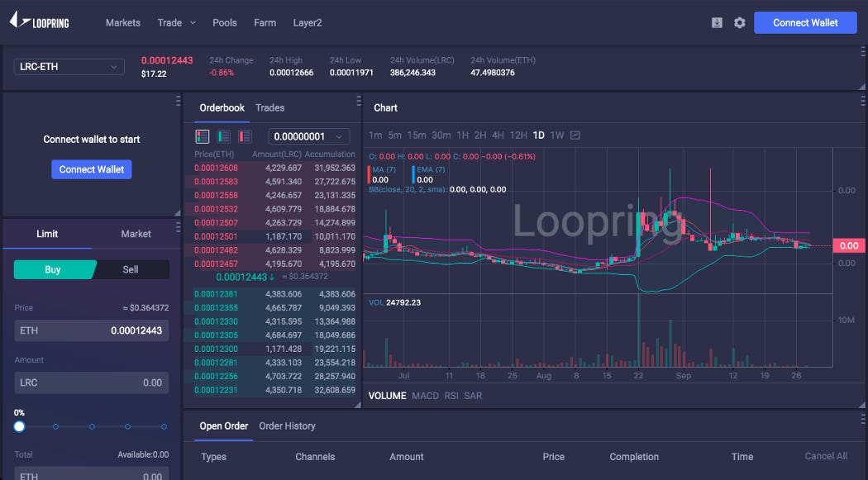Click Cancel All orders
The width and height of the screenshot is (868, 480).
[x=826, y=456]
